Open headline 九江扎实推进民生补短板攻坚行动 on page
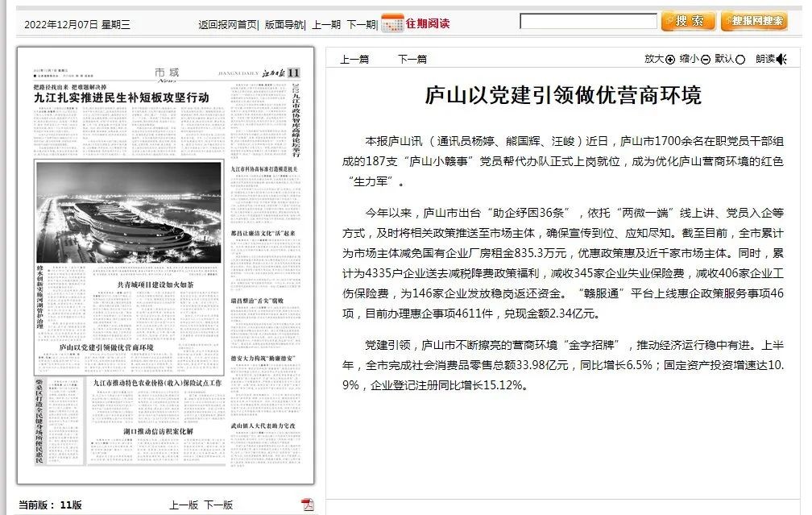812x515 pixels. [121, 98]
